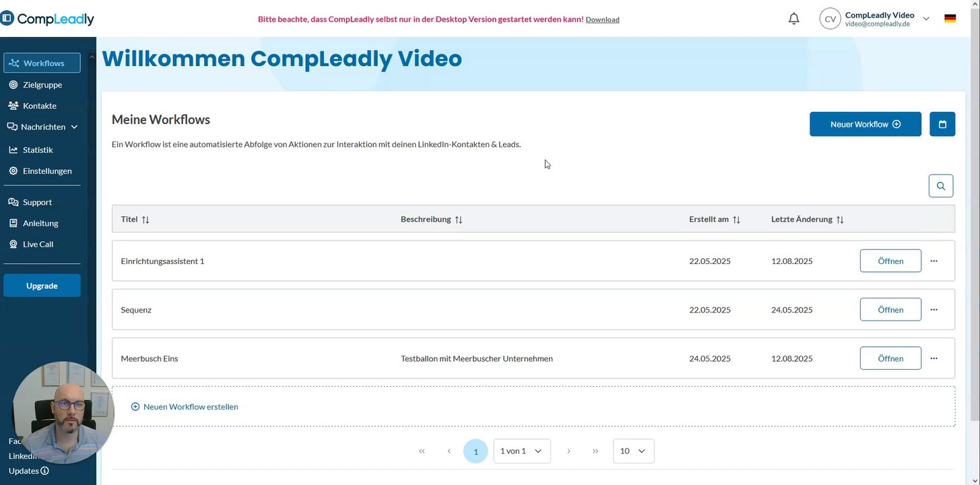This screenshot has width=980, height=485.
Task: Open Zielgruppe in the sidebar
Action: (x=42, y=85)
